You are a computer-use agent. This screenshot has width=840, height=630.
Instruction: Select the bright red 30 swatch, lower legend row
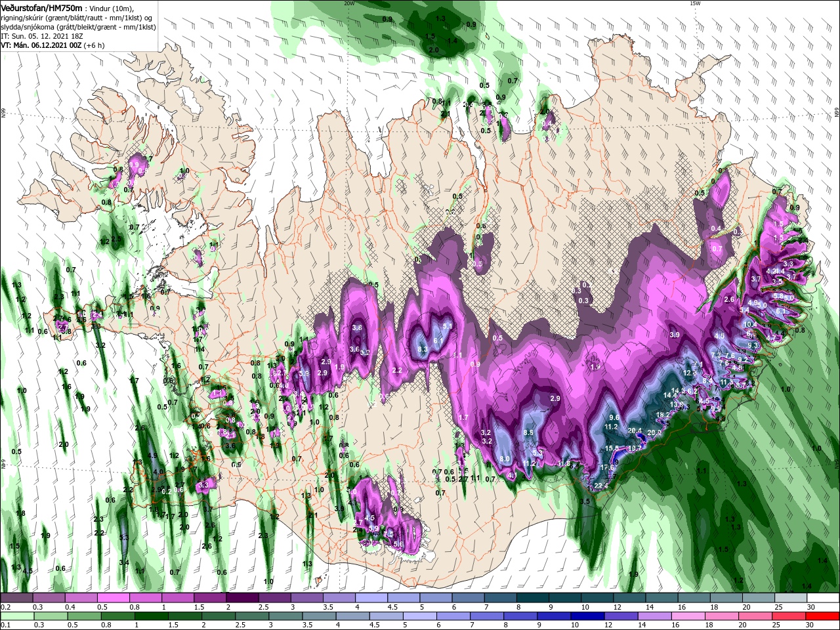(x=822, y=616)
